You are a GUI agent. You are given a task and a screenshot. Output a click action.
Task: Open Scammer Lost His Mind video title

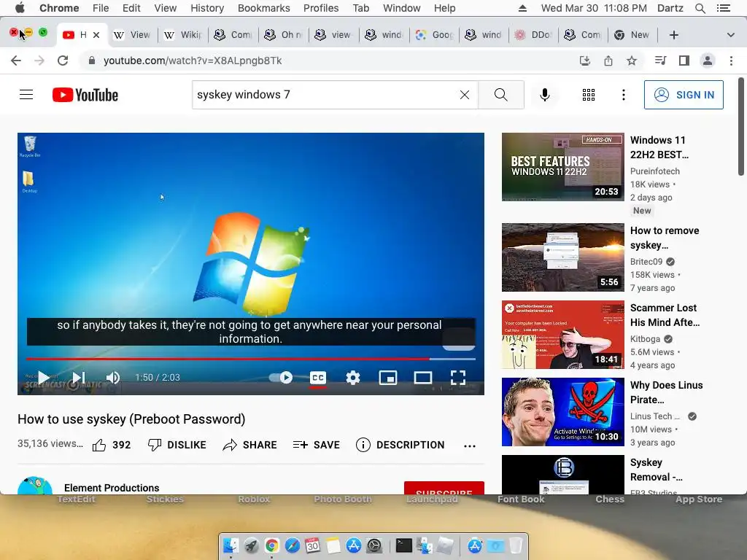(x=665, y=315)
